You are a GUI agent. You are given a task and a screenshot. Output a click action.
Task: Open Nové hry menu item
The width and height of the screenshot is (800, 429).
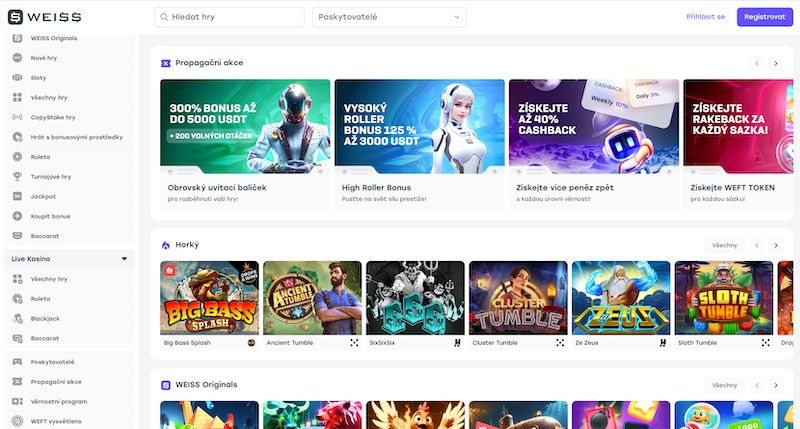(x=43, y=58)
